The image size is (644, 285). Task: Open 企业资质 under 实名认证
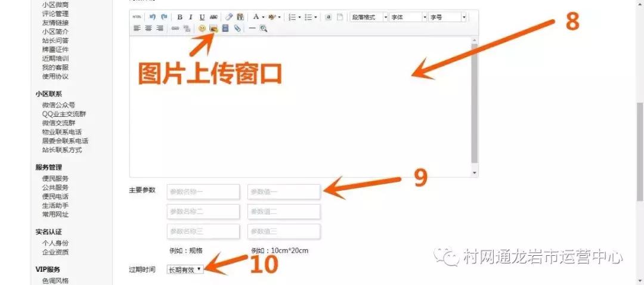55,252
